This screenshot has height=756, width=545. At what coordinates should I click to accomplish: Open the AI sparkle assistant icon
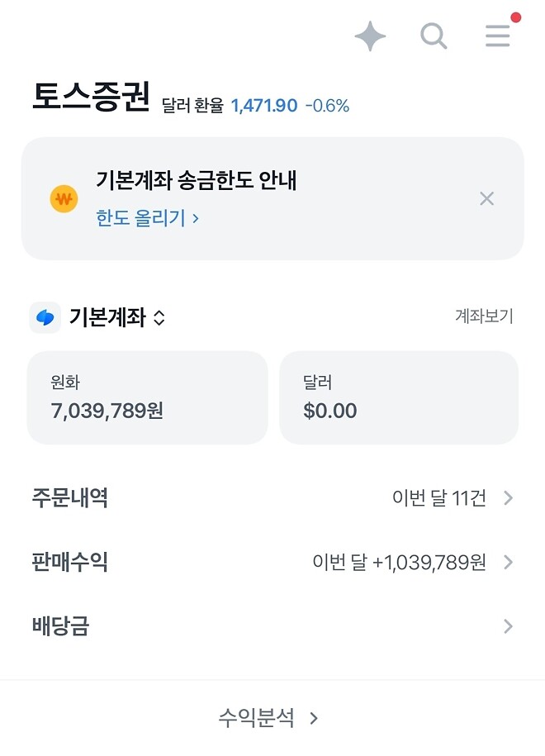click(x=369, y=36)
